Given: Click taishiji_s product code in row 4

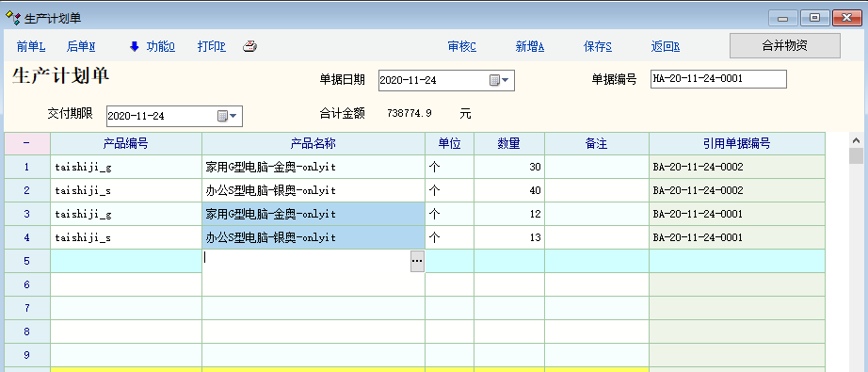Looking at the screenshot, I should pos(83,237).
